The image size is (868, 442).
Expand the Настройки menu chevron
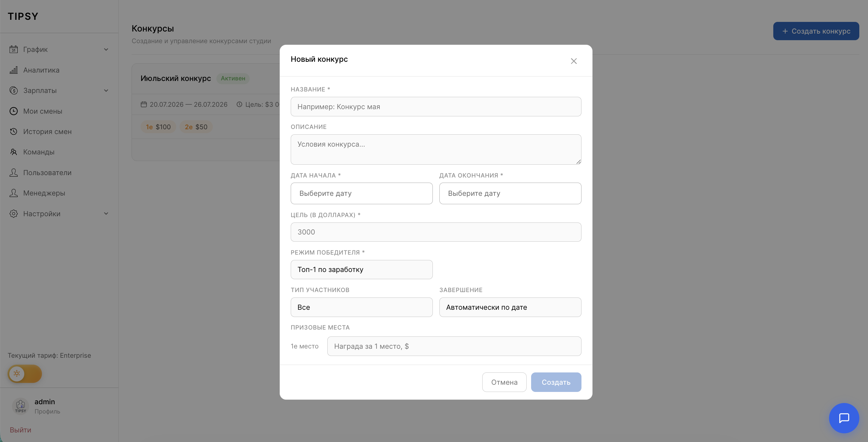[106, 214]
